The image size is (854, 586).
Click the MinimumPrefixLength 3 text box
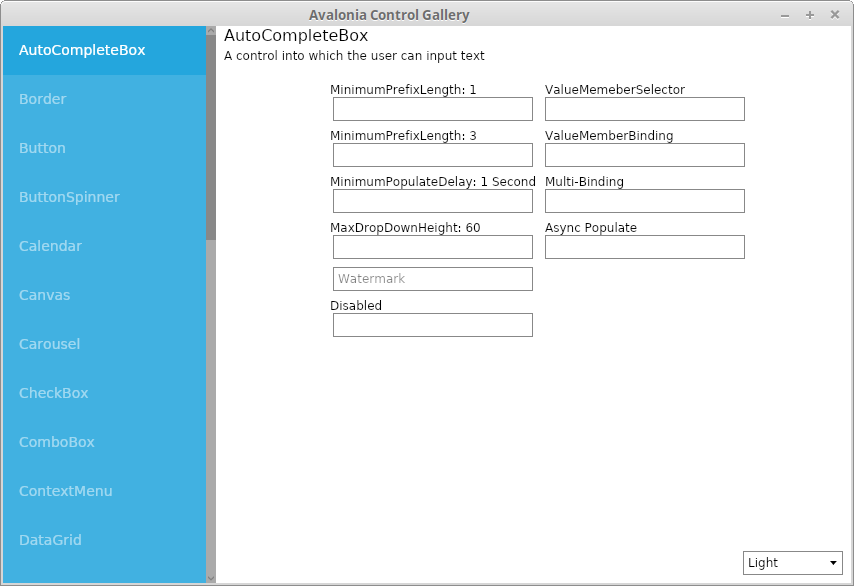point(432,155)
